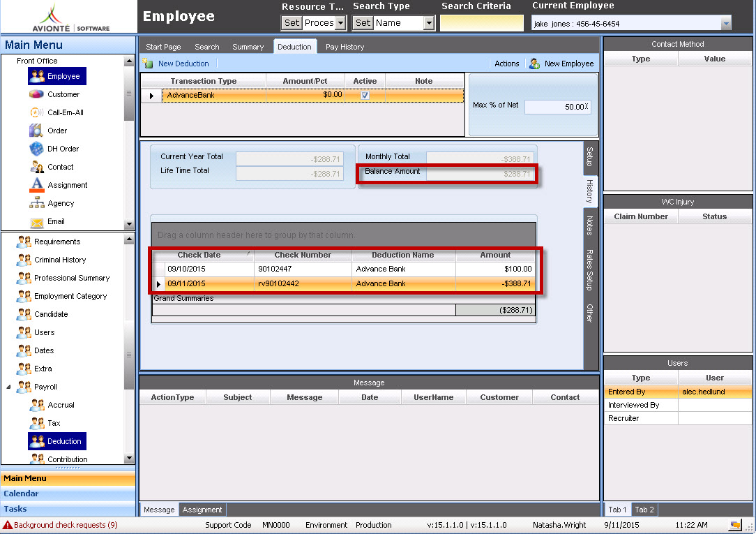Click the Search Criteria input field
The height and width of the screenshot is (534, 756).
pyautogui.click(x=481, y=23)
